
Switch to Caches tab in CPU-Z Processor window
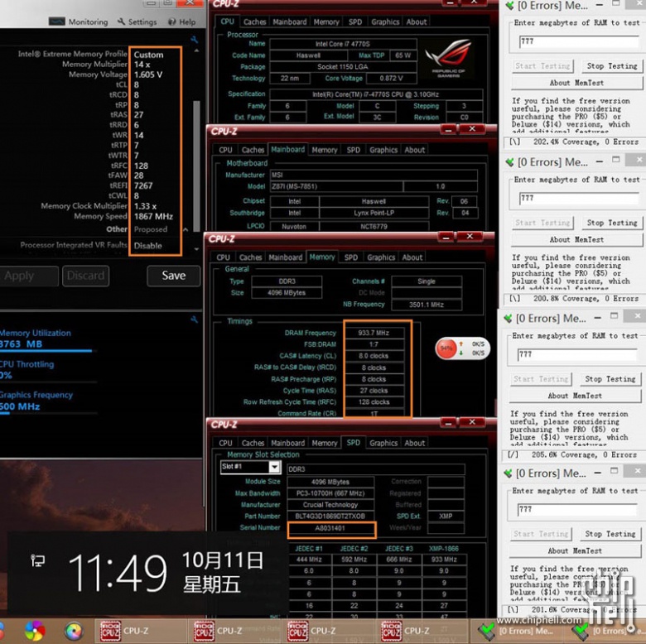point(254,22)
